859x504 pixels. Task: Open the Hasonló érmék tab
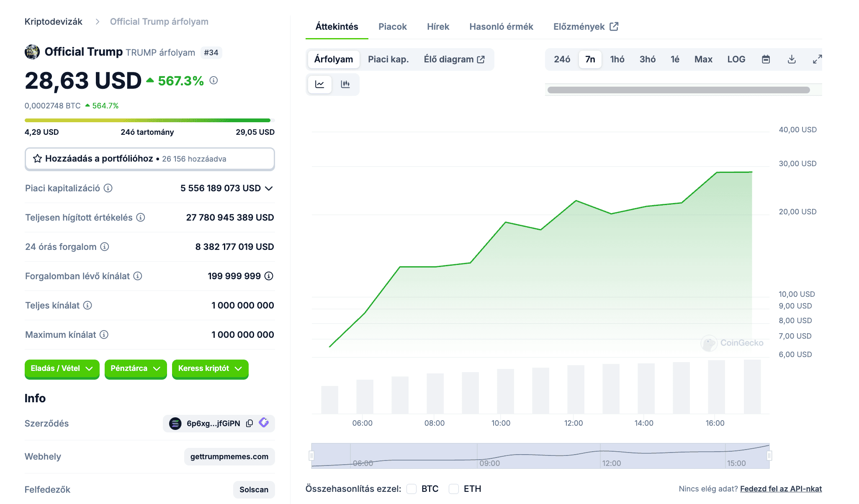tap(501, 27)
